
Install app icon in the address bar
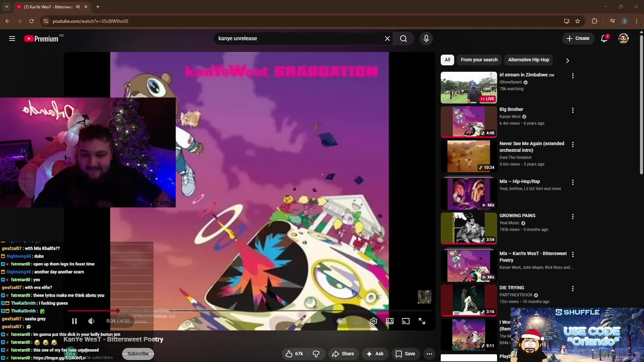point(567,21)
